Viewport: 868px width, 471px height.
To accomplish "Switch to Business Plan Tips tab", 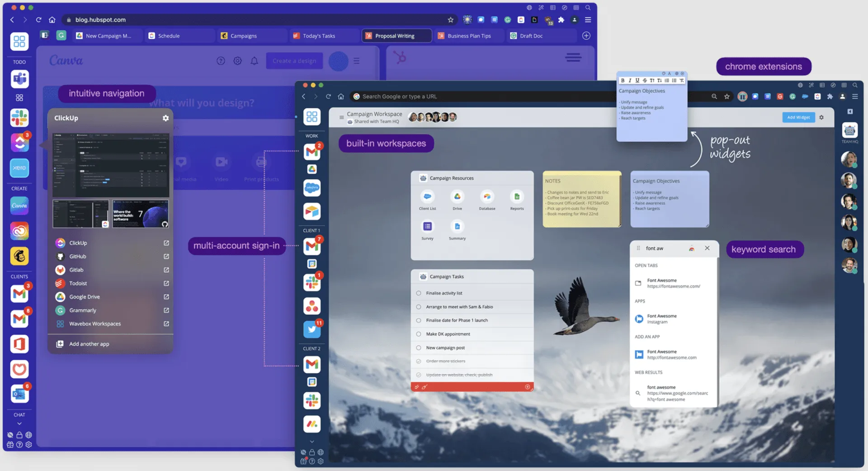I will coord(468,36).
